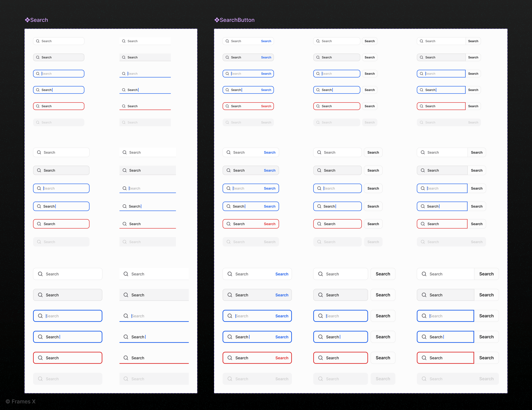Click magnifier icon in large red outlined field, Search frame
This screenshot has height=410, width=532.
point(41,358)
